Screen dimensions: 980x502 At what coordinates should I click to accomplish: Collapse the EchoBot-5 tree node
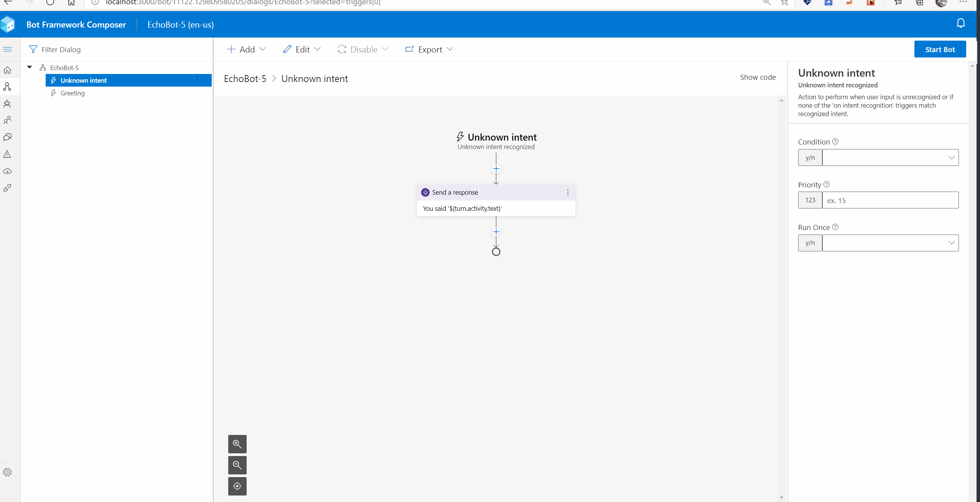point(30,67)
